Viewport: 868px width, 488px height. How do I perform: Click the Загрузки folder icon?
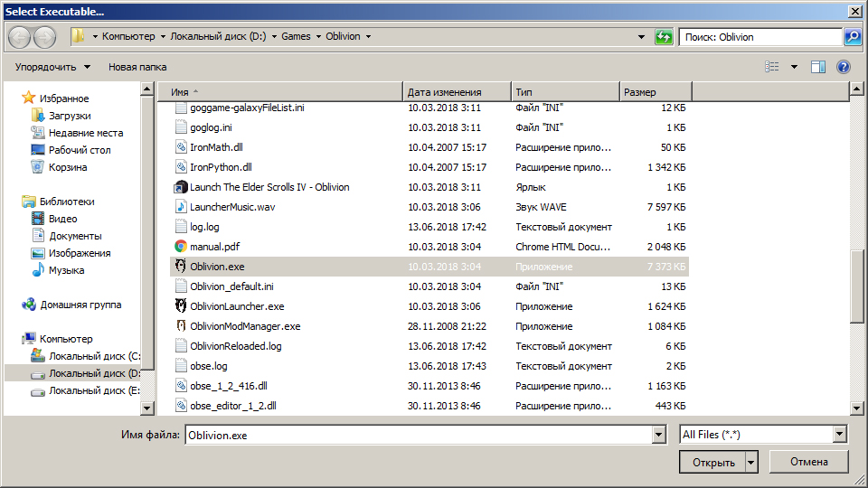point(38,115)
